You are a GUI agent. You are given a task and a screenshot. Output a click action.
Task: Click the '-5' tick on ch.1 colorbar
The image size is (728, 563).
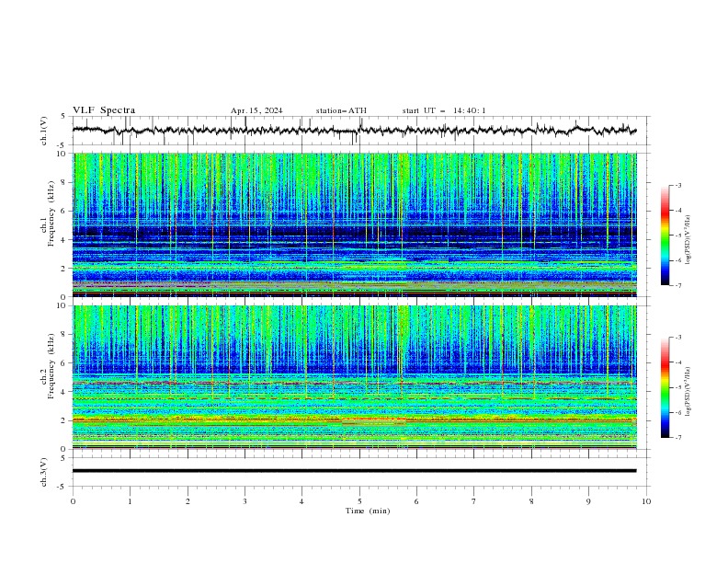677,236
